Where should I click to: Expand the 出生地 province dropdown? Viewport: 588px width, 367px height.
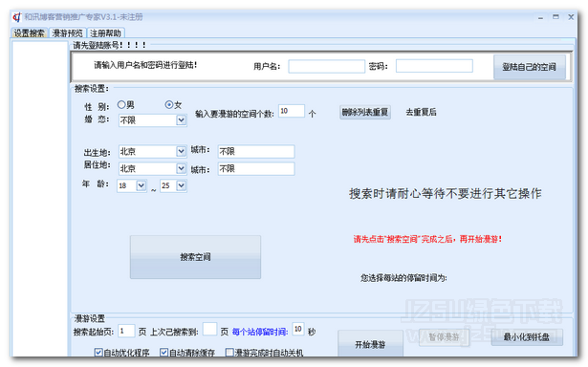point(181,151)
